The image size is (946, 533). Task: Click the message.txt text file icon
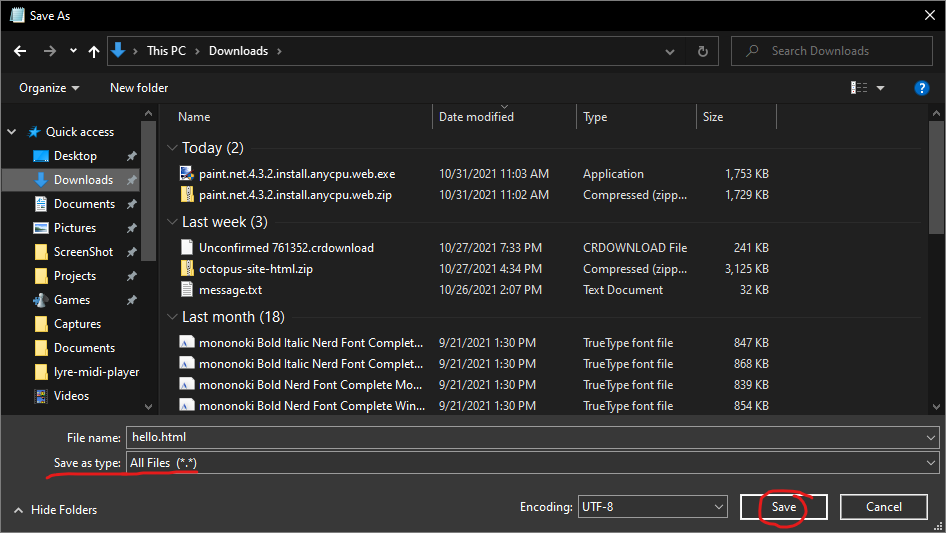[187, 290]
